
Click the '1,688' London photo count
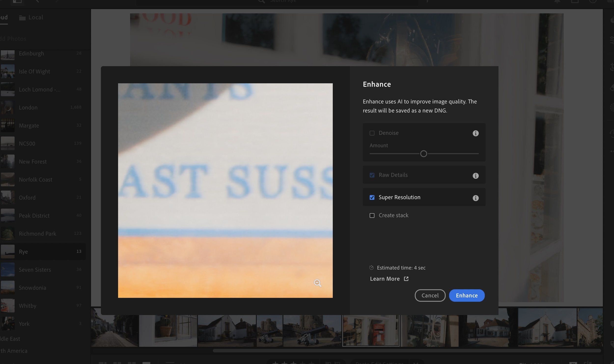click(76, 107)
